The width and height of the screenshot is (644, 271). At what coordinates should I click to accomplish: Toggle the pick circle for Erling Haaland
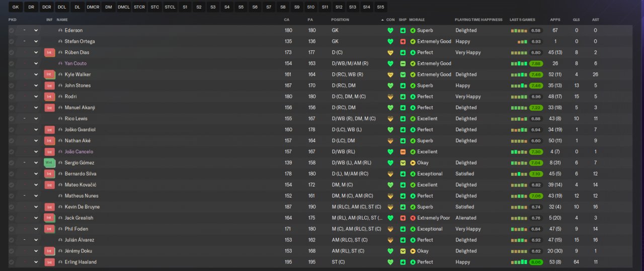12,262
